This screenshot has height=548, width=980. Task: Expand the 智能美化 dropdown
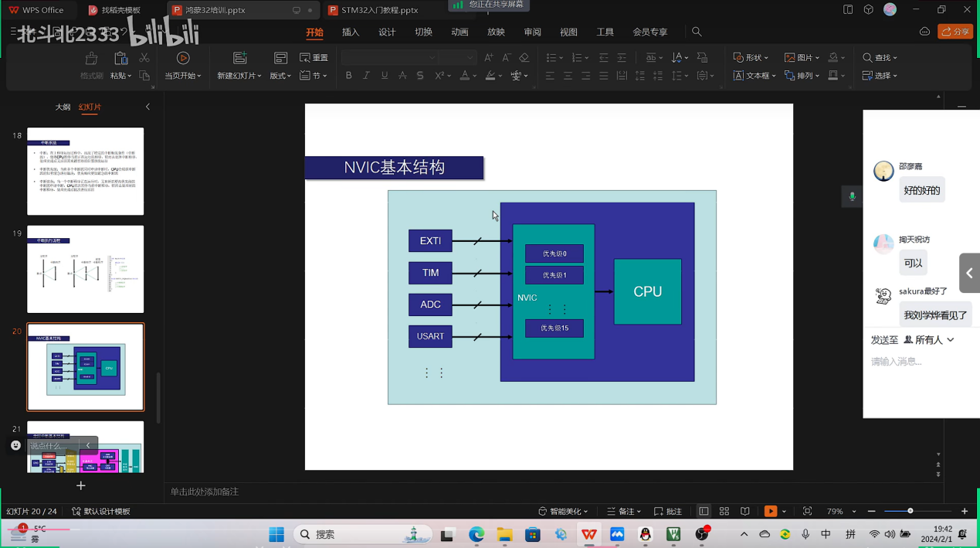tap(563, 512)
